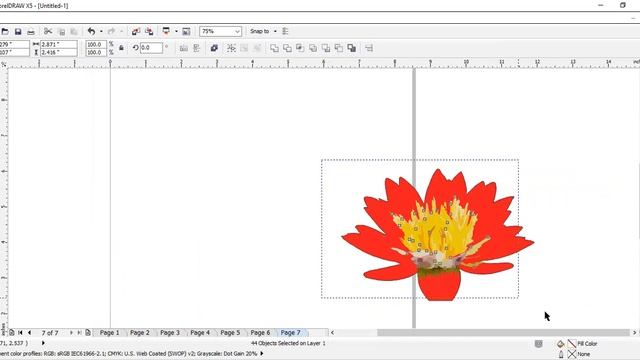
Task: Click the outline pen status icon
Action: tap(561, 354)
